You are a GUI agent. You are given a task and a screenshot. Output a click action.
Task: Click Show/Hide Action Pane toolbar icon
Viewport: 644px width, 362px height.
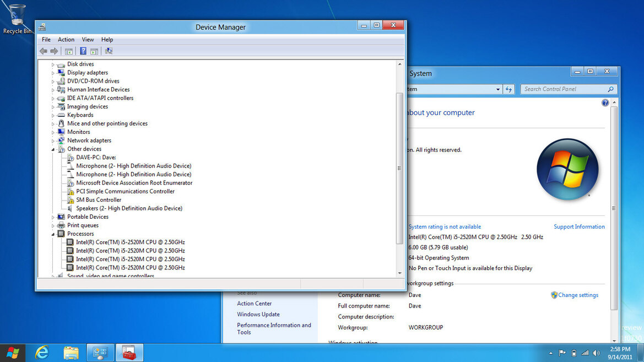pyautogui.click(x=94, y=51)
